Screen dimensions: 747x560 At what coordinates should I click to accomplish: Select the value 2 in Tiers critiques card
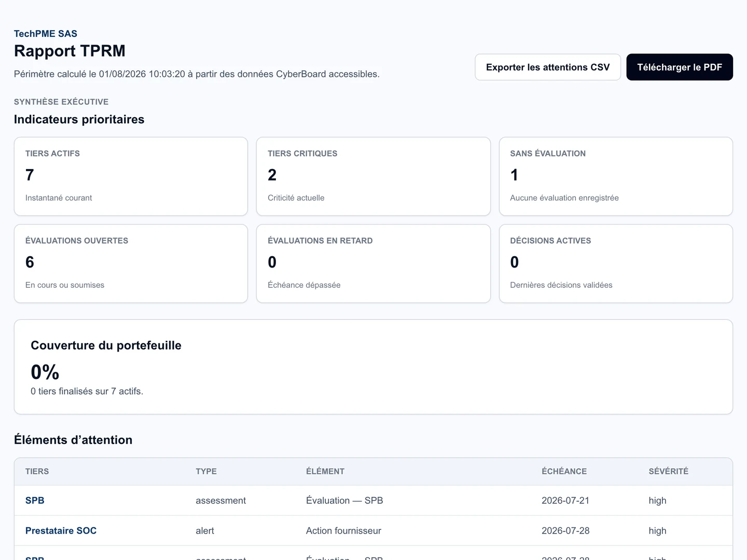[272, 175]
